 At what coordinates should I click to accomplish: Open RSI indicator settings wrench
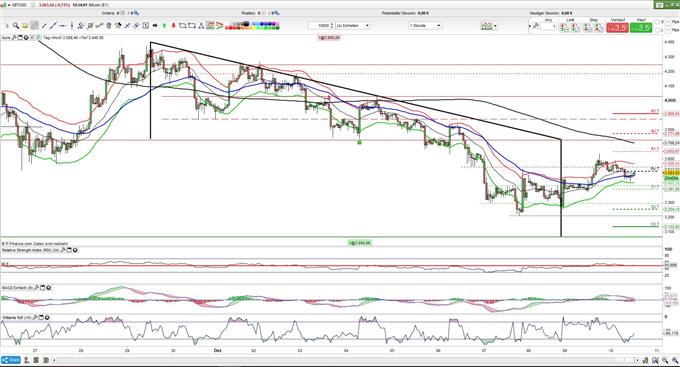pyautogui.click(x=63, y=250)
